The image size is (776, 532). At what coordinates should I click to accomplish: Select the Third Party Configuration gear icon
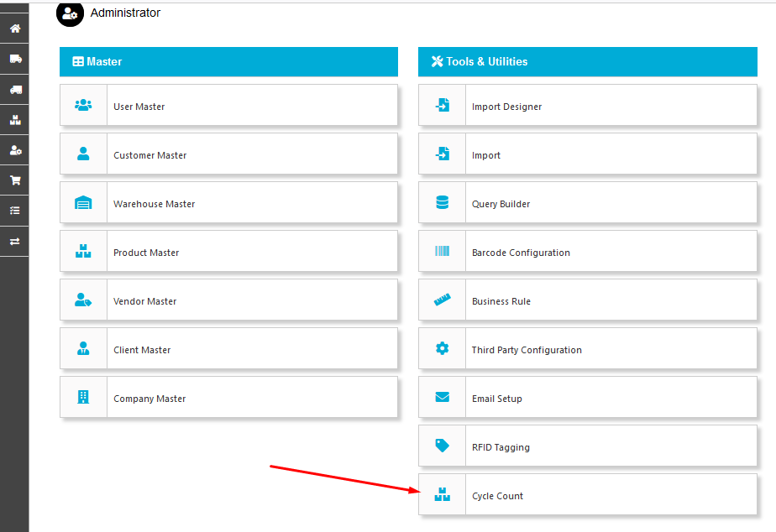pos(442,349)
